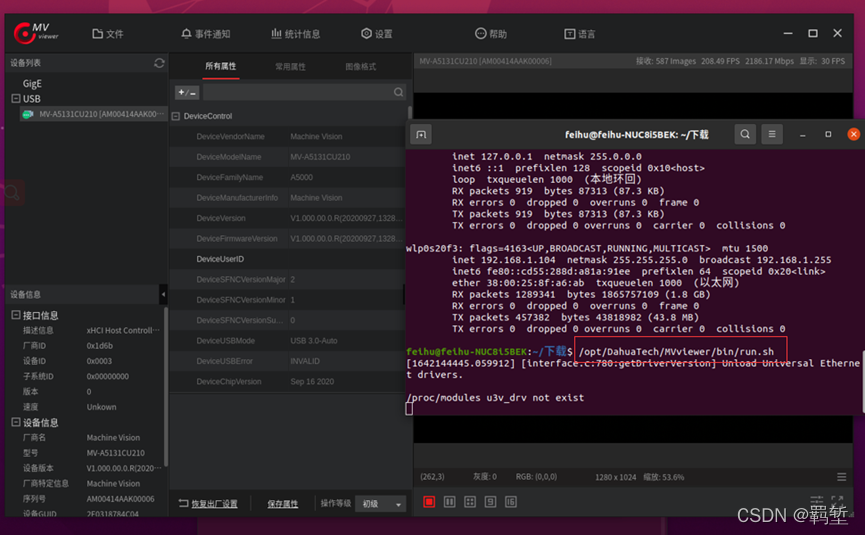This screenshot has width=865, height=535.
Task: Click the device info panel scrollbar
Action: [165, 386]
